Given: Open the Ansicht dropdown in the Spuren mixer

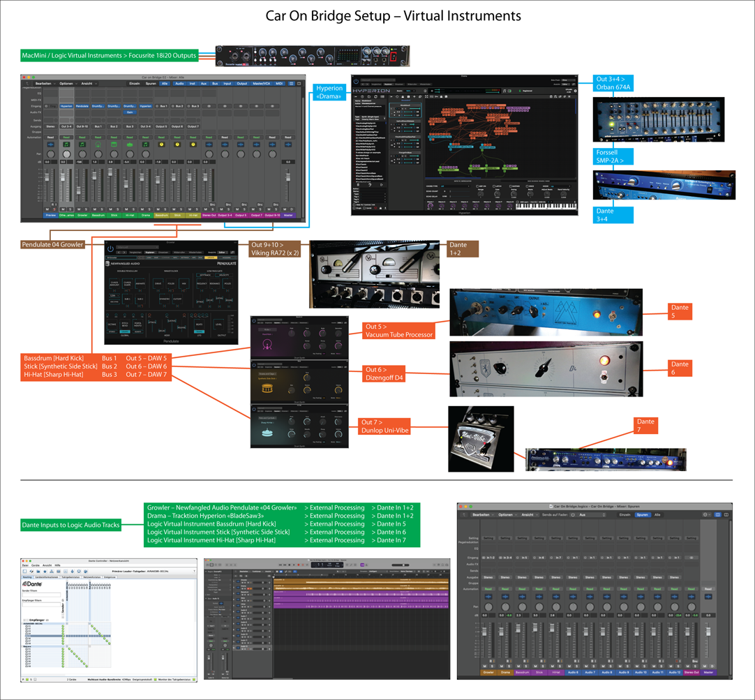Looking at the screenshot, I should coord(529,514).
